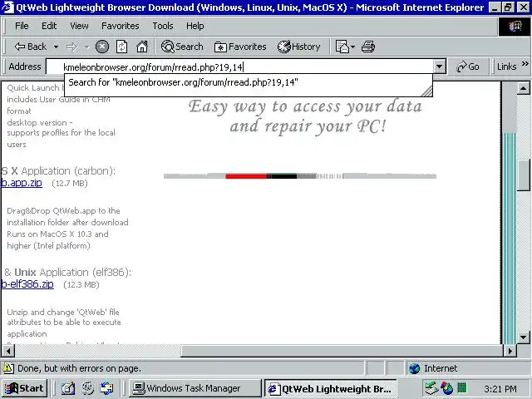Image resolution: width=532 pixels, height=399 pixels.
Task: Go to Home page icon
Action: [x=142, y=47]
